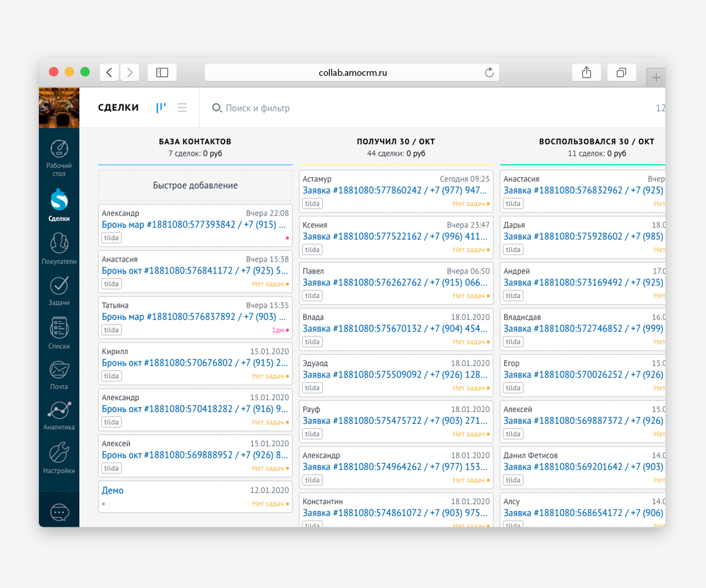Open Заявка #1881080:573169492 from Андрей
The height and width of the screenshot is (588, 706).
tap(584, 282)
